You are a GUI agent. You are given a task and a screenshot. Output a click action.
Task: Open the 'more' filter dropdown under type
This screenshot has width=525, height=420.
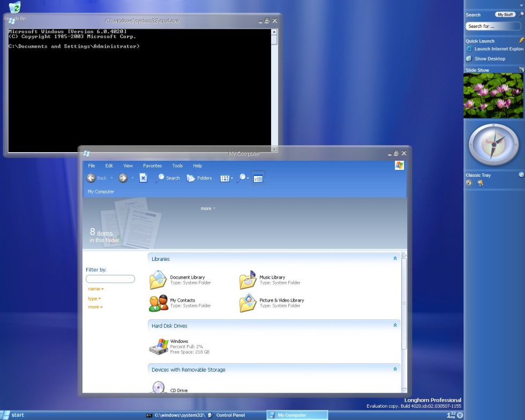pyautogui.click(x=95, y=307)
